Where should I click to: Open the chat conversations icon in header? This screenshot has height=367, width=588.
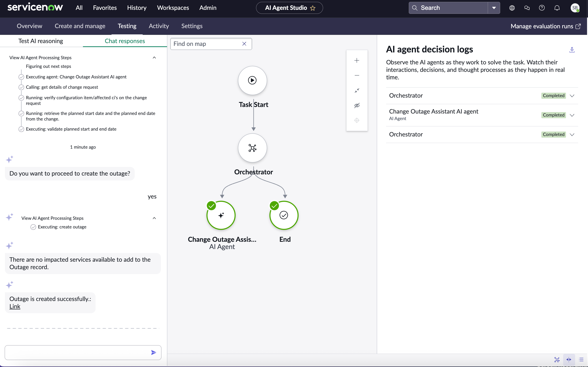coord(527,8)
